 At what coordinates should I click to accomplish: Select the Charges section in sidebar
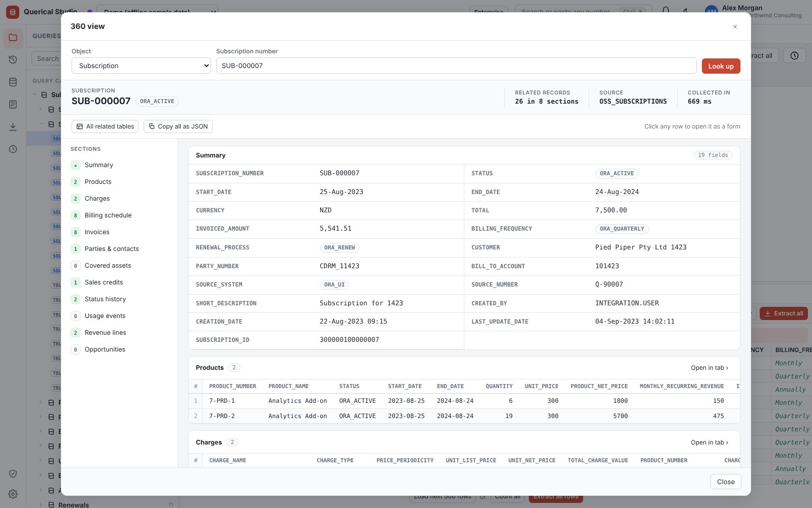[x=120, y=199]
